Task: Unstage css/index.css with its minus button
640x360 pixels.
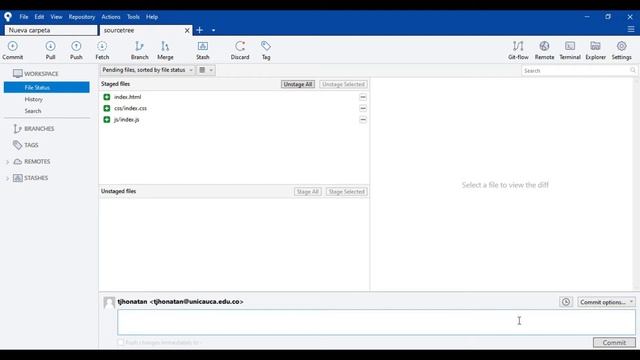Action: point(363,108)
